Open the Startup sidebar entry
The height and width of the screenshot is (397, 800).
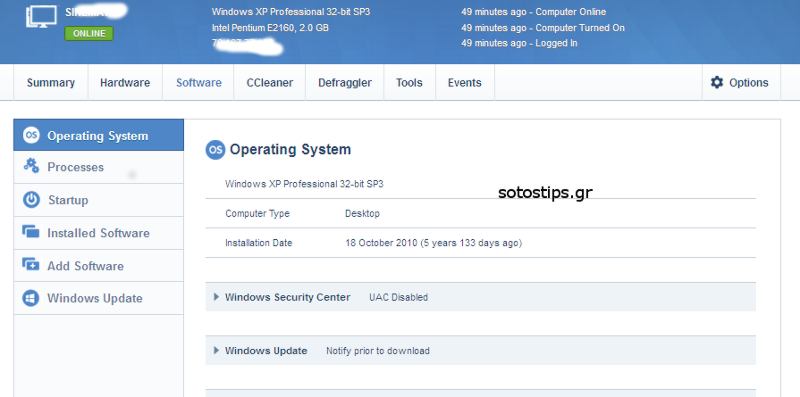[98, 200]
